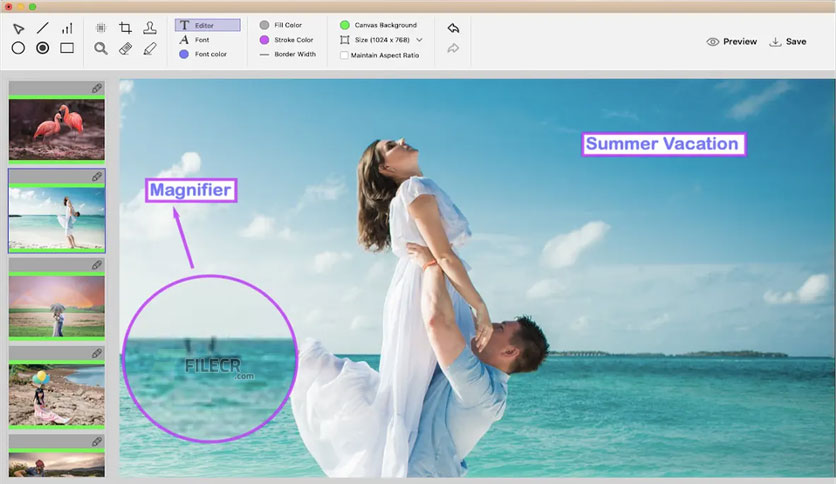This screenshot has height=484, width=836.
Task: Open the Fill Color swatch
Action: coord(264,25)
